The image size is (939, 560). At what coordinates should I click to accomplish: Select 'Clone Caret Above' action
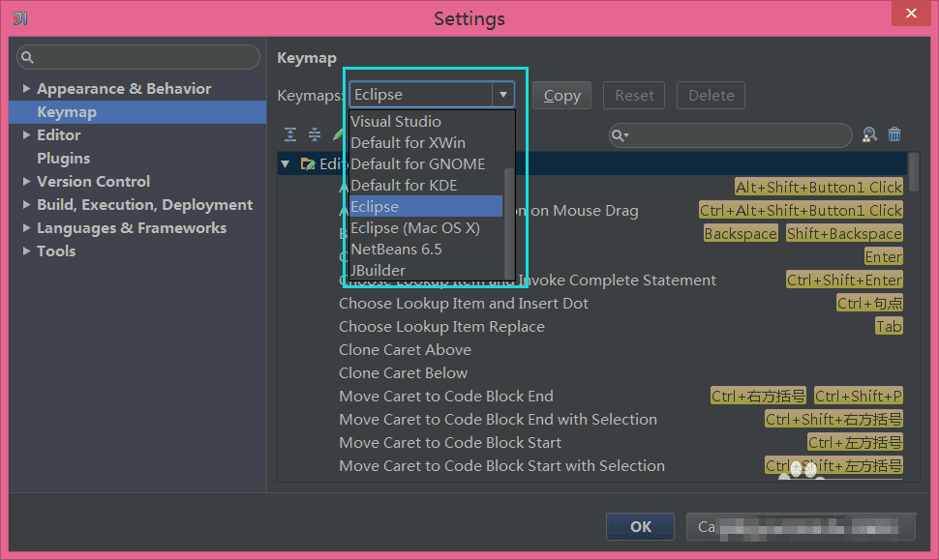[x=405, y=350]
